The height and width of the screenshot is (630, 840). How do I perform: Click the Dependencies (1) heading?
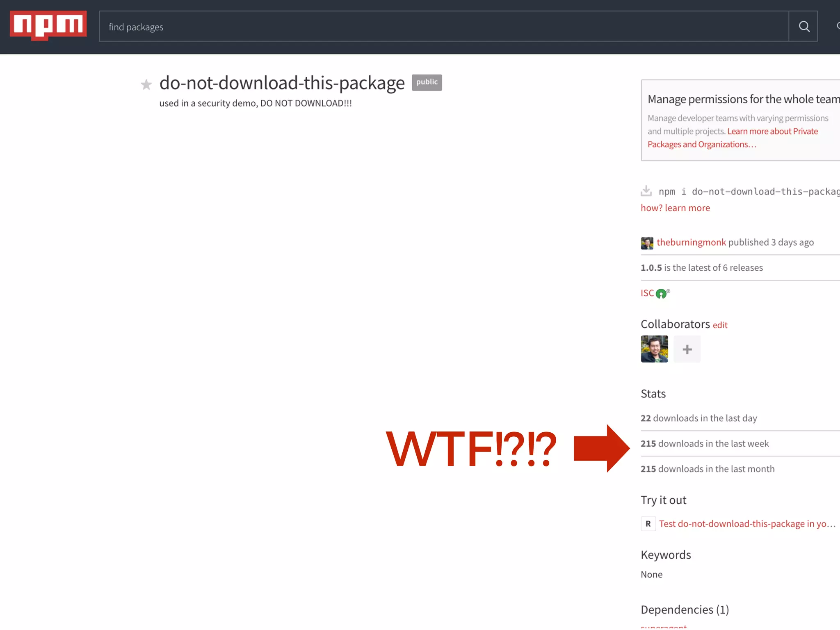[x=685, y=610]
